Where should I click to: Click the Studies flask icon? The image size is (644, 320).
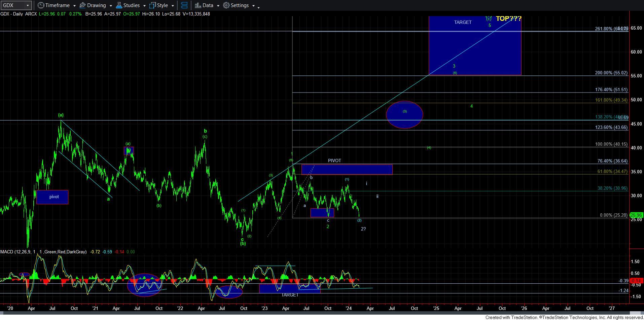(x=119, y=5)
